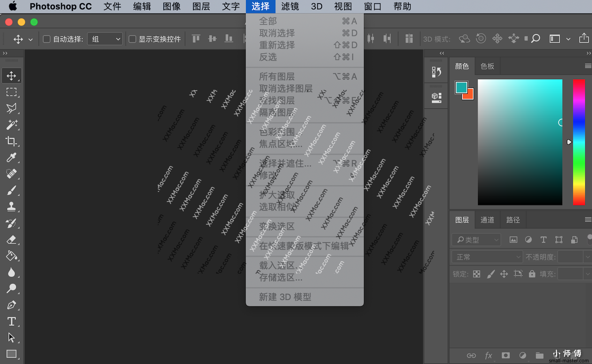592x364 pixels.
Task: Open the tool preset picker arrow
Action: [30, 39]
